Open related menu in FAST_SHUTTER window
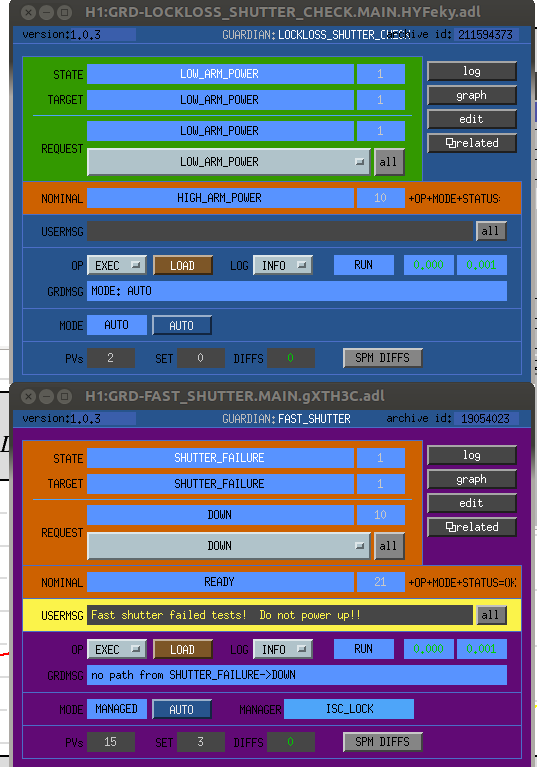Image resolution: width=537 pixels, height=767 pixels. [471, 527]
